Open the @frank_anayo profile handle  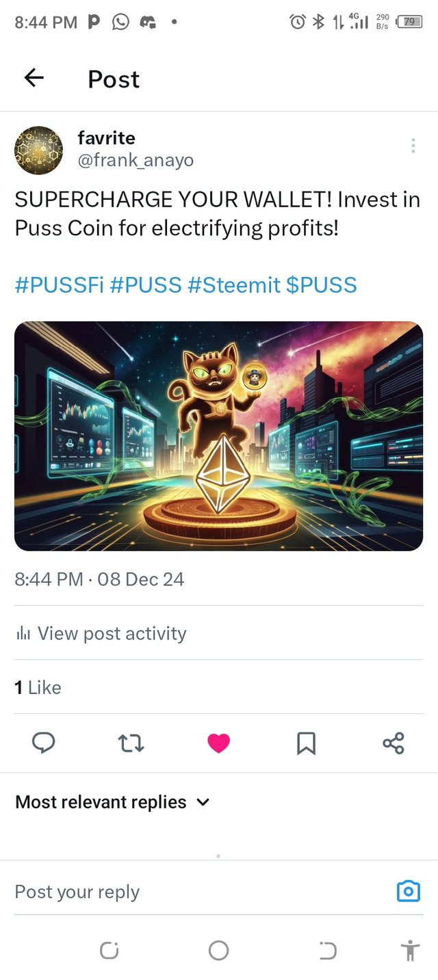coord(136,161)
